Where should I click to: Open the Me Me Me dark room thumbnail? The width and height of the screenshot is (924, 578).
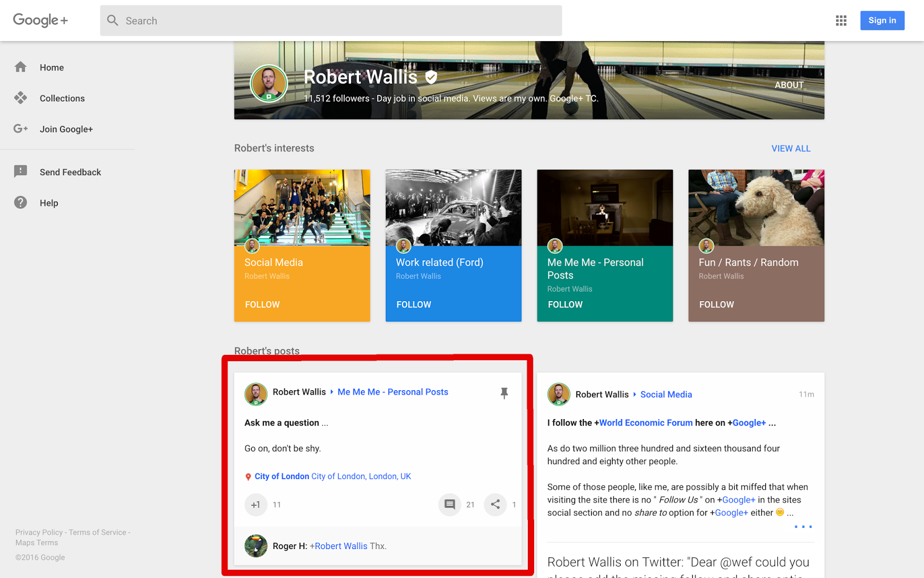(605, 208)
